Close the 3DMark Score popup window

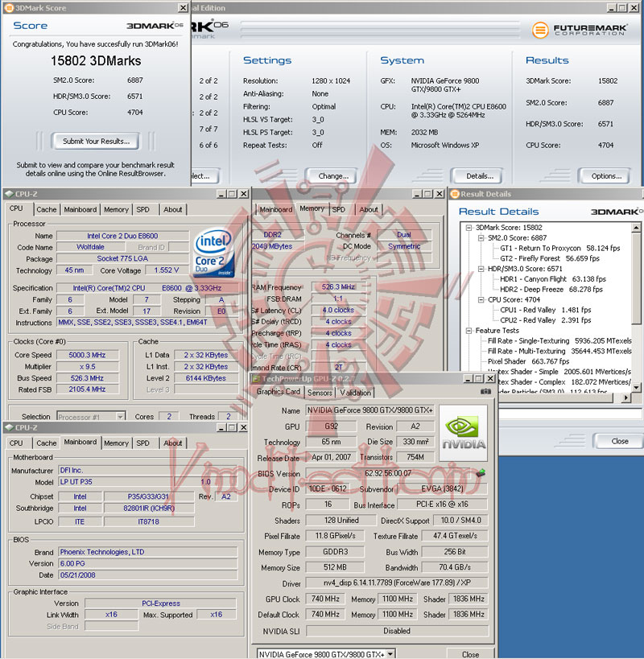[184, 7]
